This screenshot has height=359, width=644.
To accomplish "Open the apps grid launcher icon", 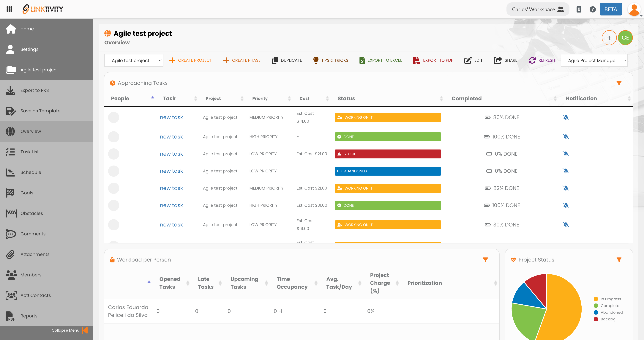I will pyautogui.click(x=9, y=9).
